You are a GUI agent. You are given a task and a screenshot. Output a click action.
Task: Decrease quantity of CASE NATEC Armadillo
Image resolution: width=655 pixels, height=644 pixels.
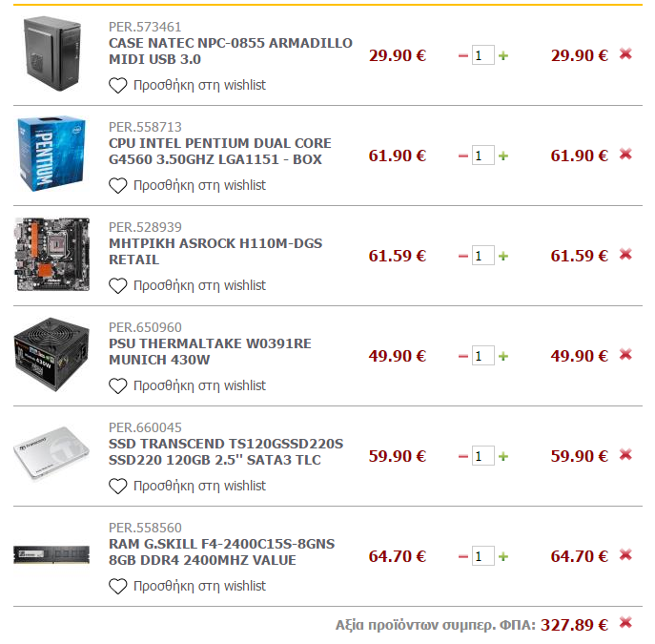click(x=462, y=55)
